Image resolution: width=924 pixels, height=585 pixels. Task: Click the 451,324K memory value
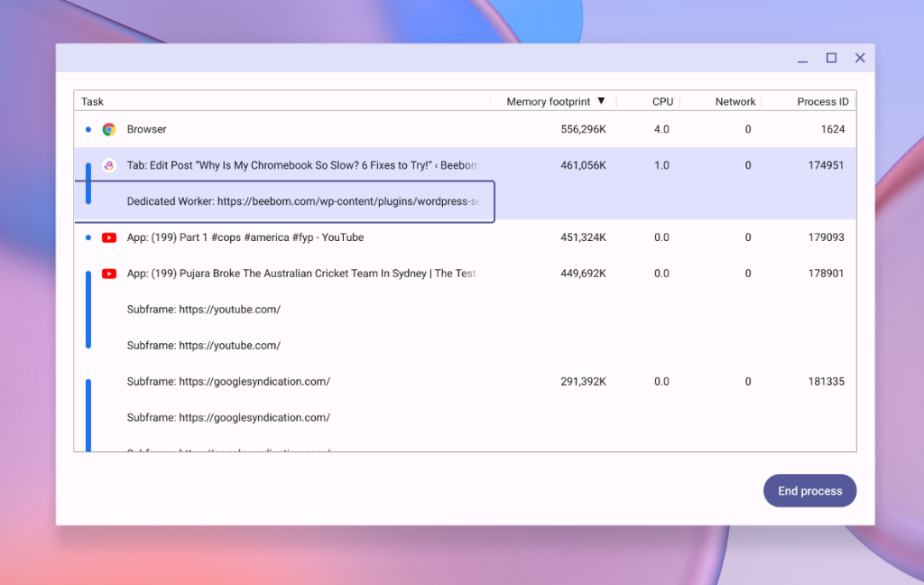pyautogui.click(x=583, y=237)
